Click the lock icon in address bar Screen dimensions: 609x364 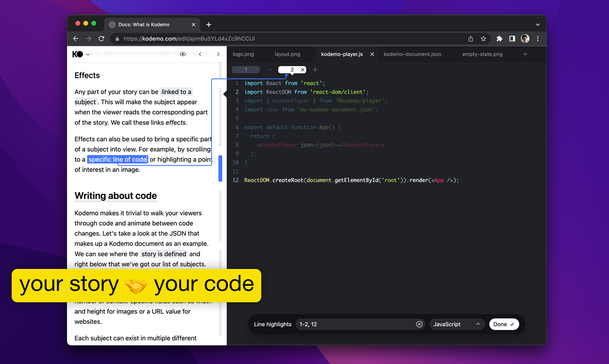pyautogui.click(x=117, y=39)
